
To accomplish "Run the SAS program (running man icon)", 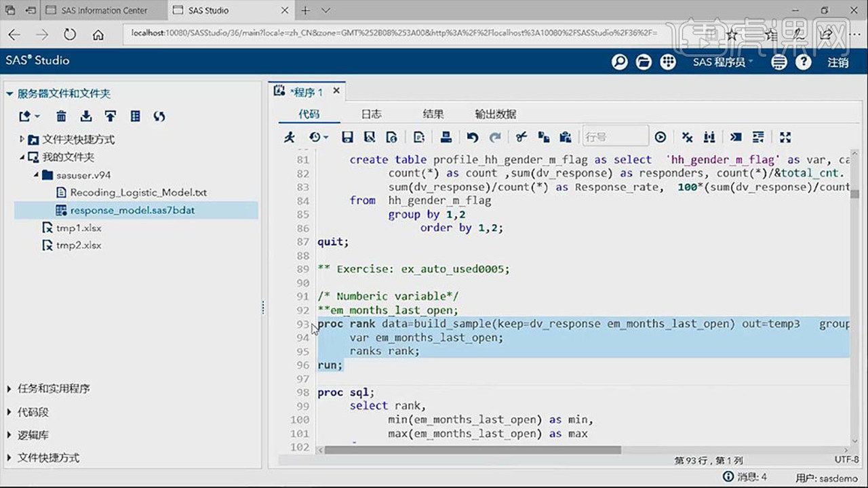I will tap(290, 137).
